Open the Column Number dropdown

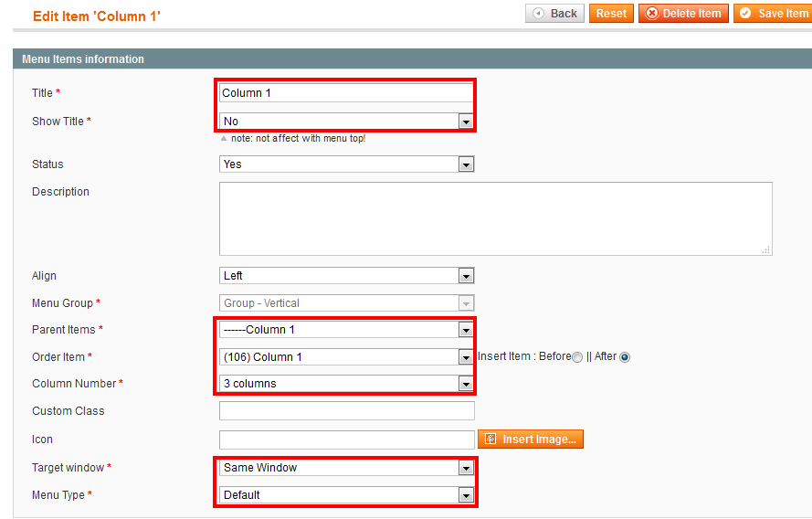[x=346, y=384]
